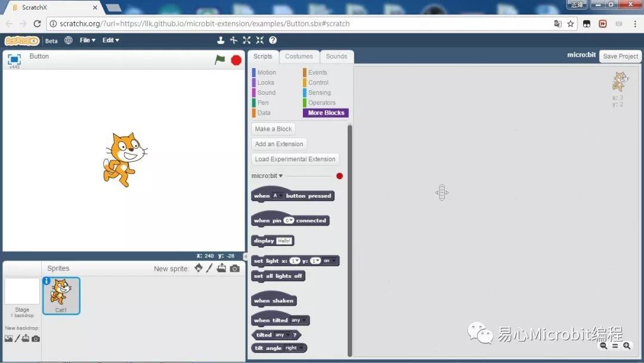
Task: Click the red stop sign button
Action: pos(236,60)
